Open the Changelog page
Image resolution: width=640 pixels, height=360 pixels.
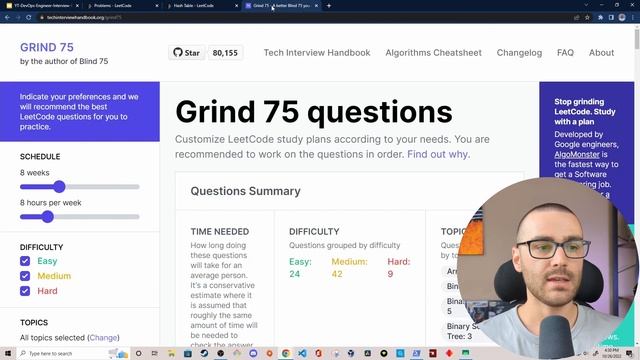[519, 53]
